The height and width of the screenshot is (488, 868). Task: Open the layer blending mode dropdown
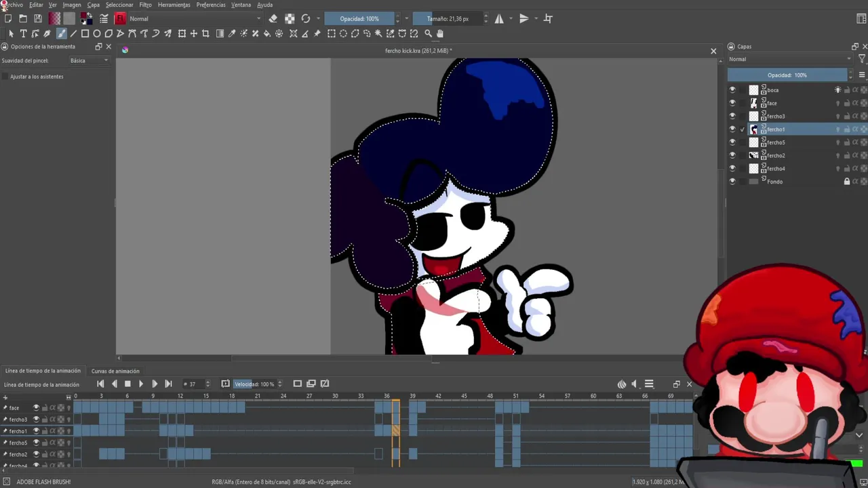pos(791,59)
